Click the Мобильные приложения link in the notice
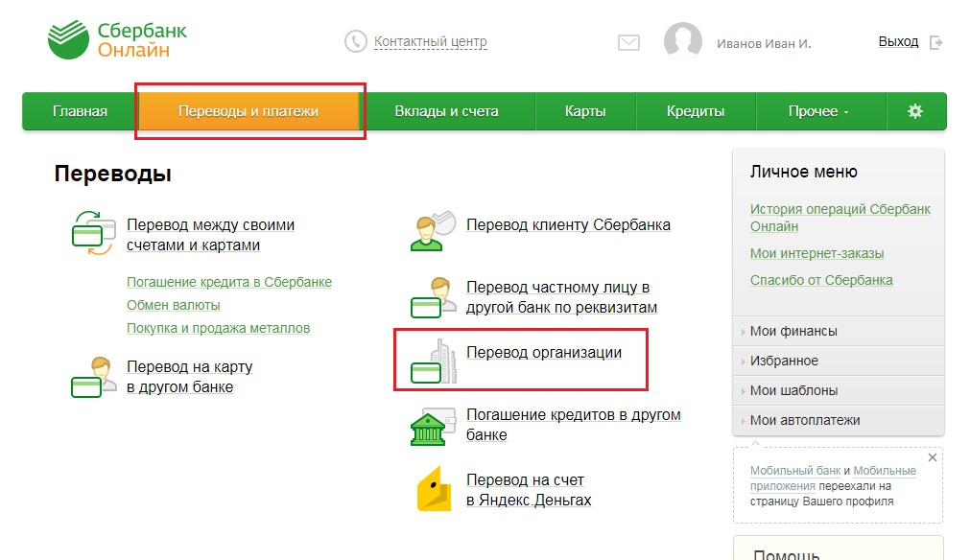Screen dimensions: 970x560 click(834, 478)
